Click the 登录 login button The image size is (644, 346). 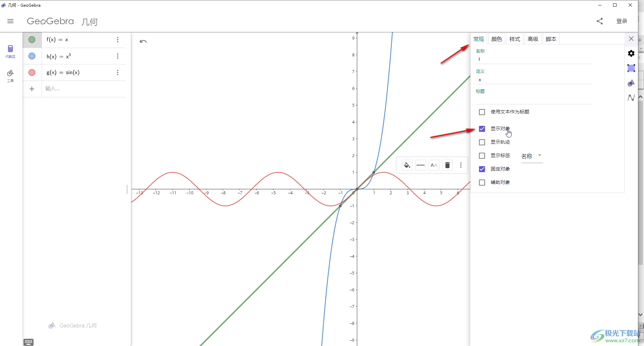pos(622,21)
